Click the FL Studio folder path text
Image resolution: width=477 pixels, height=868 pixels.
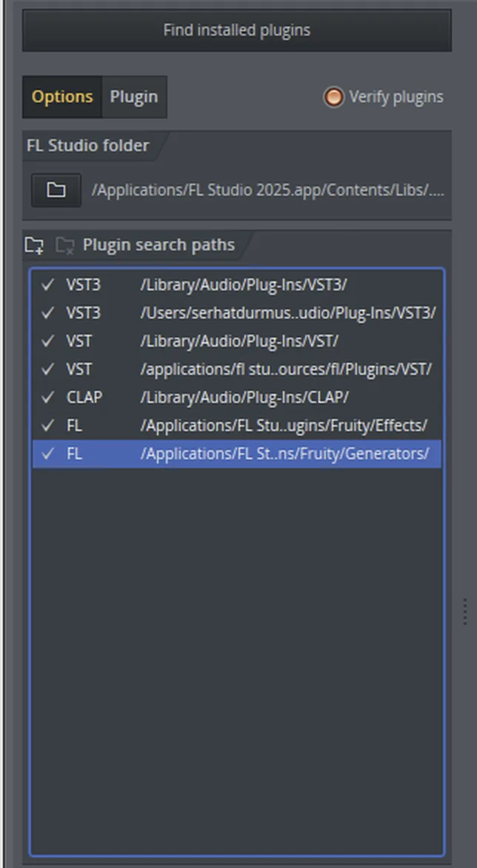[268, 190]
